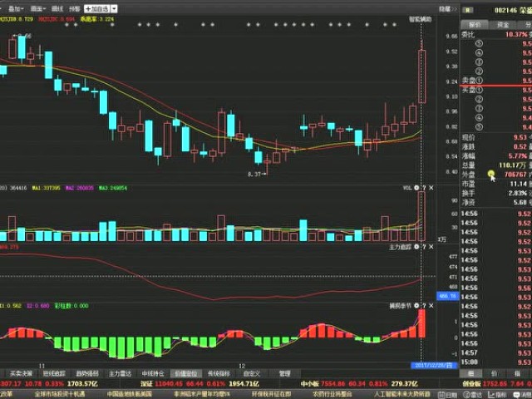This screenshot has width=532, height=399.
Task: Select the 传统指标 indicator tab
Action: pos(219,373)
